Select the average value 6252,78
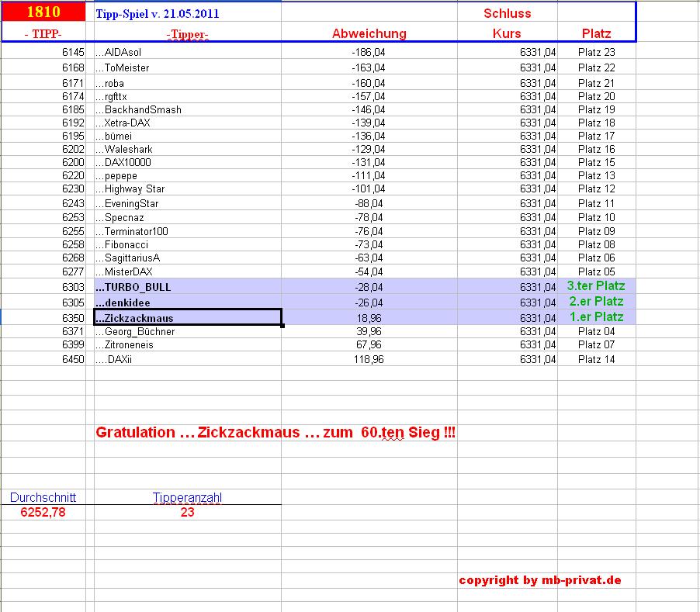Screen dimensions: 700x612 click(x=43, y=512)
